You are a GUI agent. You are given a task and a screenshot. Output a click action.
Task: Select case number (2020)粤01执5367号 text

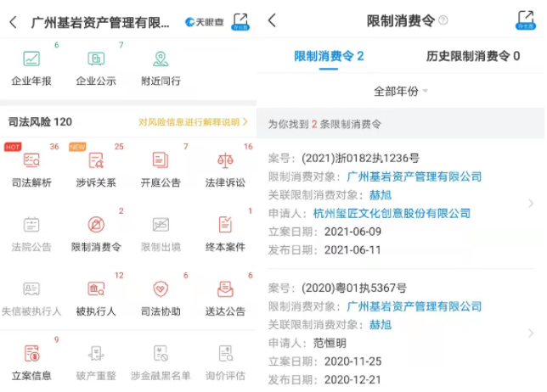click(354, 288)
